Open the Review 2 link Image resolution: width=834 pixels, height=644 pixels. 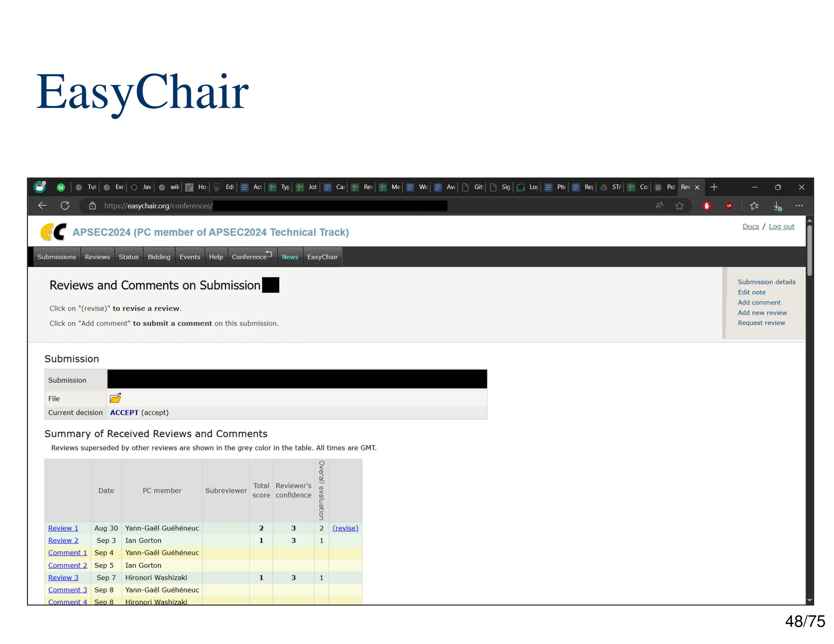[x=63, y=540]
